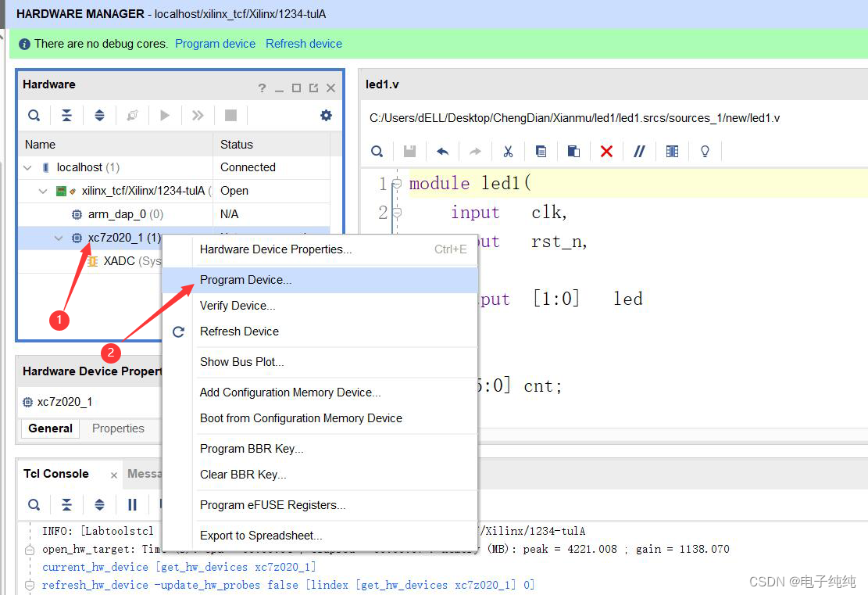
Task: Open the Messages tab
Action: (x=145, y=474)
